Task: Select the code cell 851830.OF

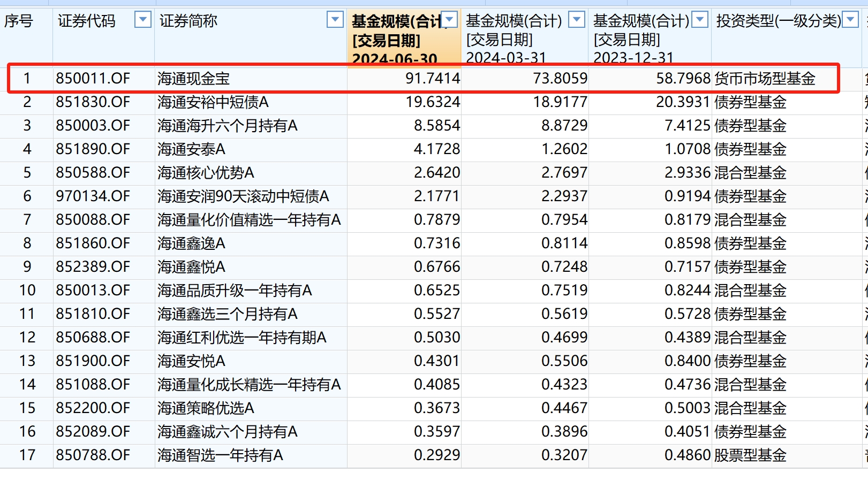Action: 93,102
